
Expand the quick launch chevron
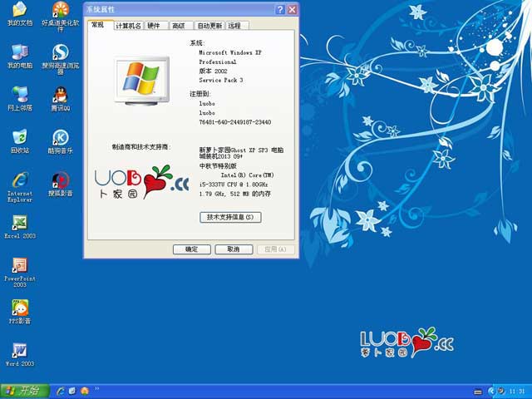coord(96,388)
